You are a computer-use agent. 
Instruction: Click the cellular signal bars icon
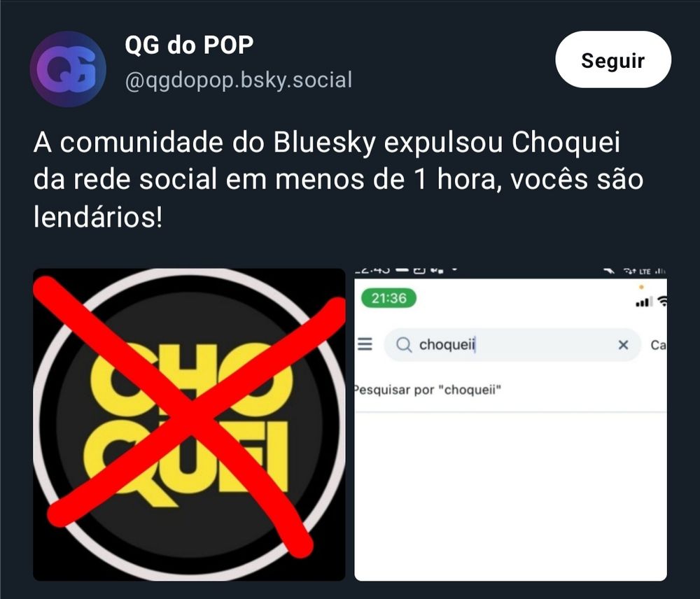[643, 302]
